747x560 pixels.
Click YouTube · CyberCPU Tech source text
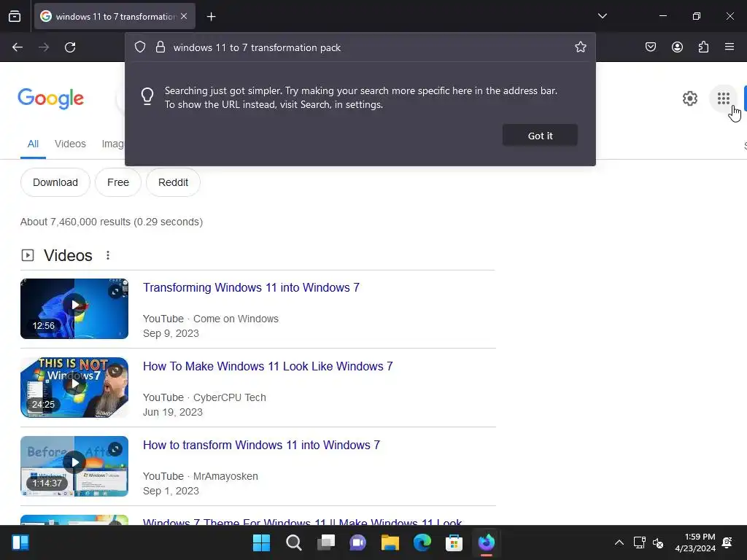204,397
